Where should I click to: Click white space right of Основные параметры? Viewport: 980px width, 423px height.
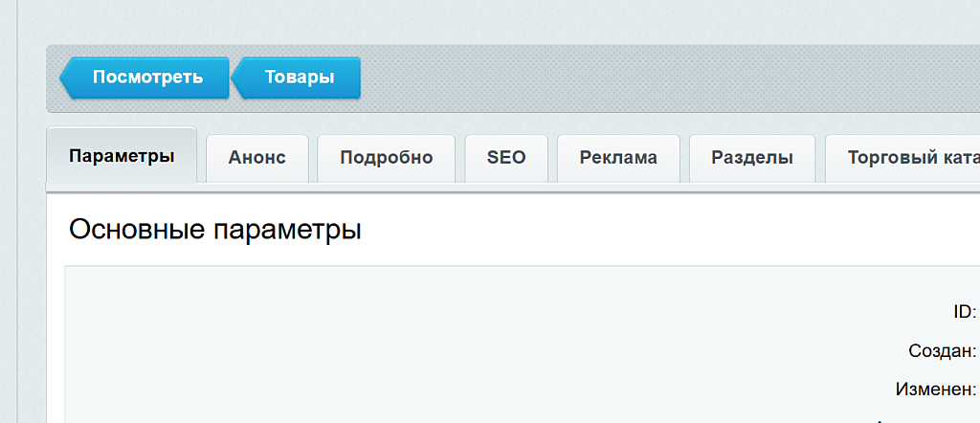tap(670, 231)
